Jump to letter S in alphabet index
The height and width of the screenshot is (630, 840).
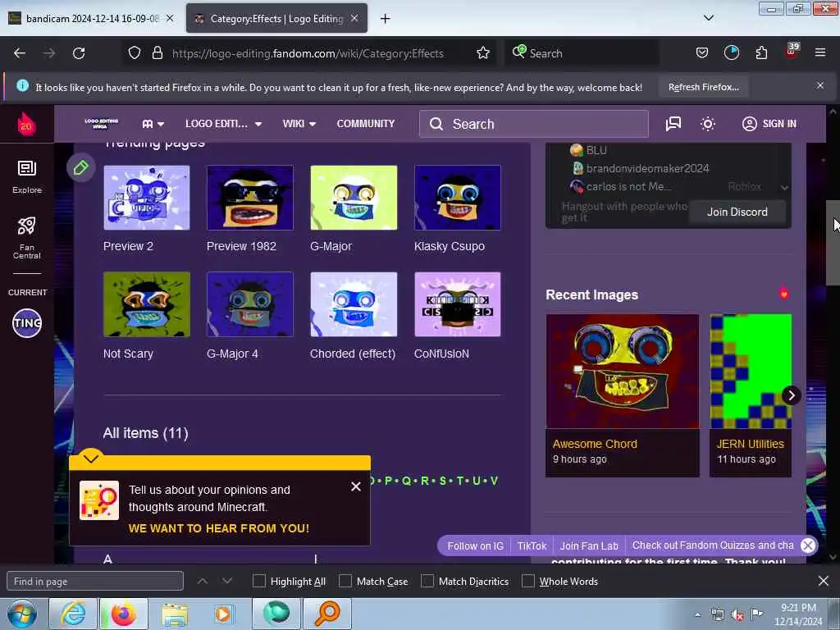pyautogui.click(x=442, y=481)
